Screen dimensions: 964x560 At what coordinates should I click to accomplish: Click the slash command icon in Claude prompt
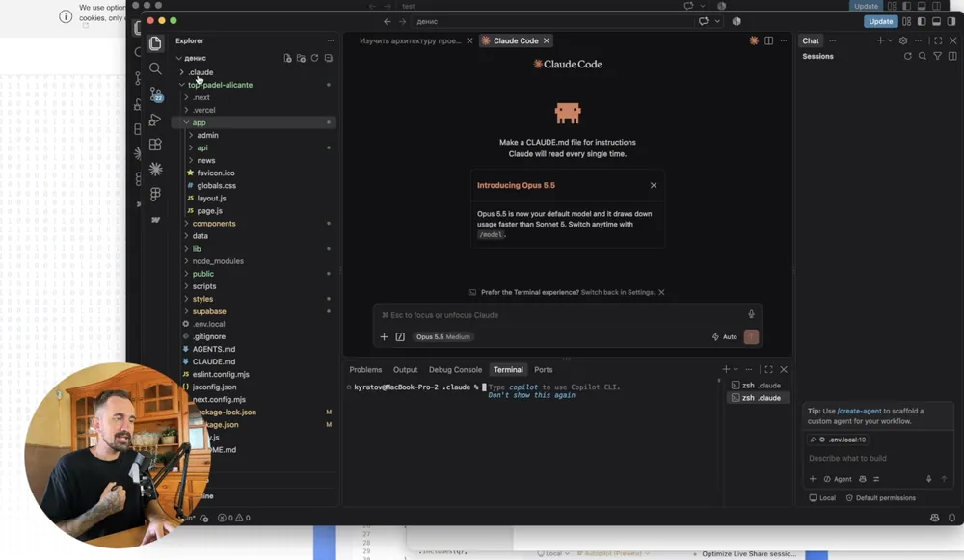coord(400,336)
